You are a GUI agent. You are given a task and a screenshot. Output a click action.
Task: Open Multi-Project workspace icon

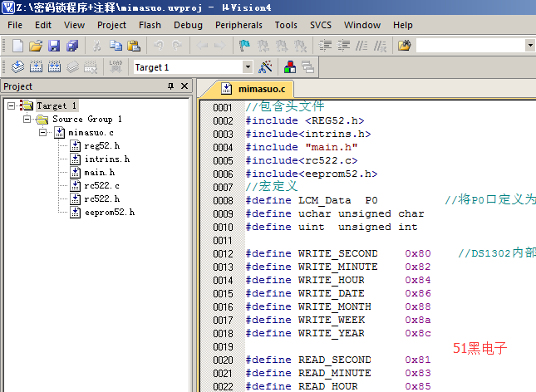[307, 67]
